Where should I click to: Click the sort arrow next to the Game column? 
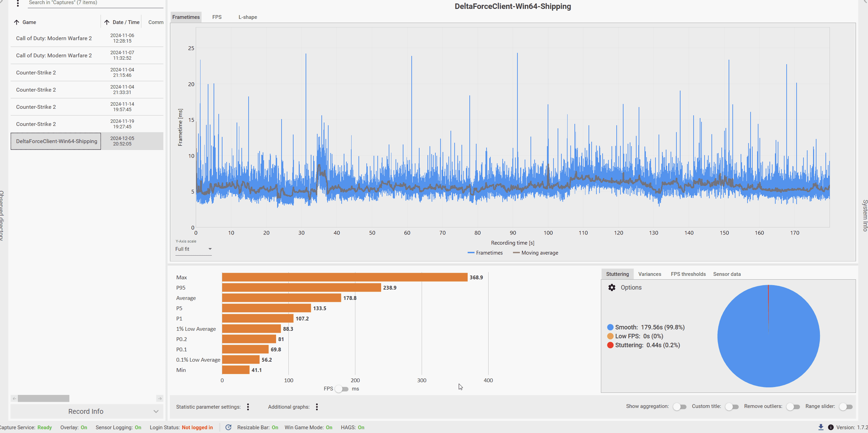(x=16, y=22)
